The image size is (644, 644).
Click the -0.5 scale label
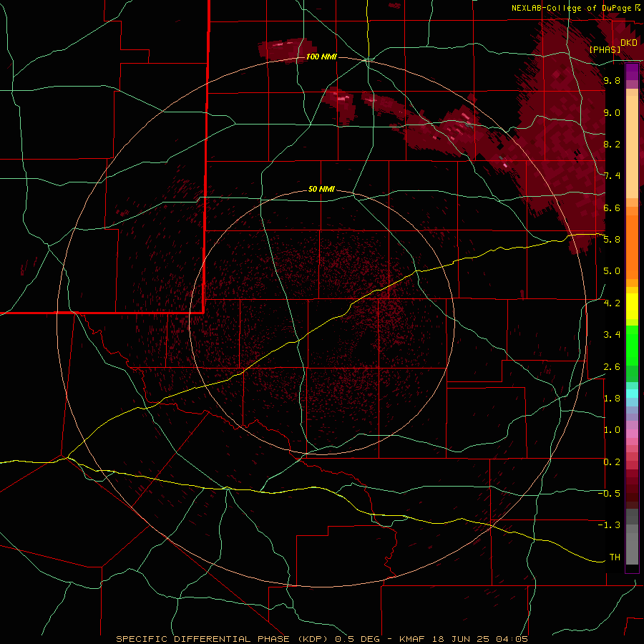609,494
